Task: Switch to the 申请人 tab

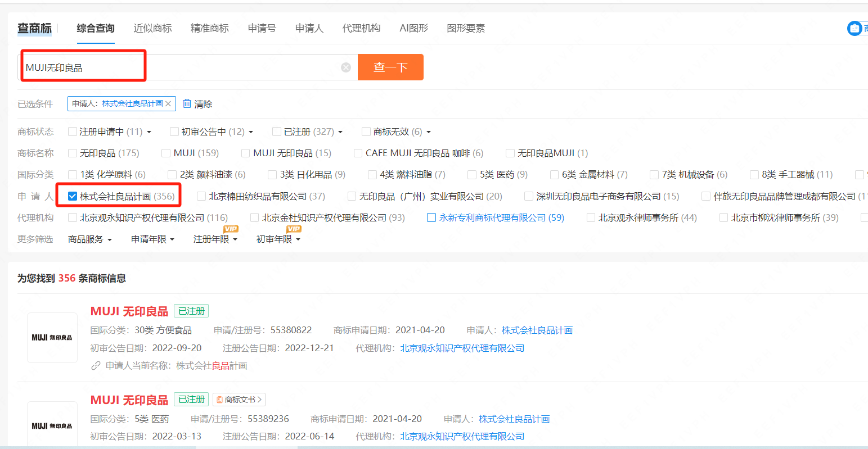Action: click(x=309, y=28)
